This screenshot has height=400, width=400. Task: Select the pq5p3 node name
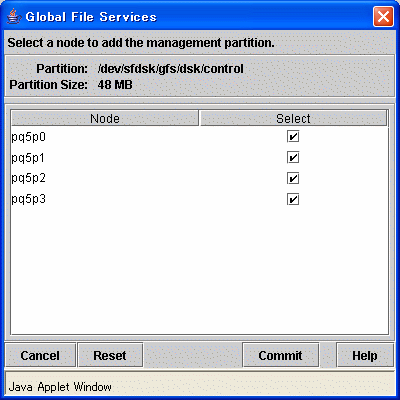pyautogui.click(x=28, y=199)
